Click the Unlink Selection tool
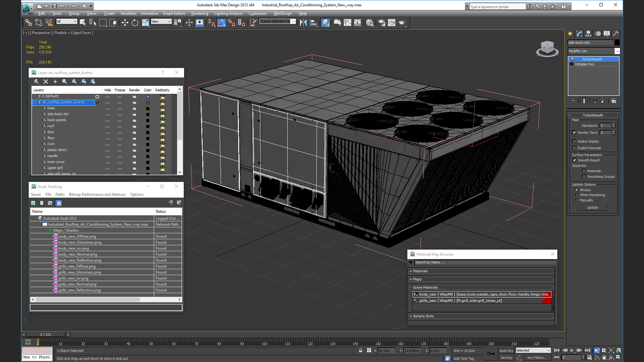The height and width of the screenshot is (362, 644). 39,22
